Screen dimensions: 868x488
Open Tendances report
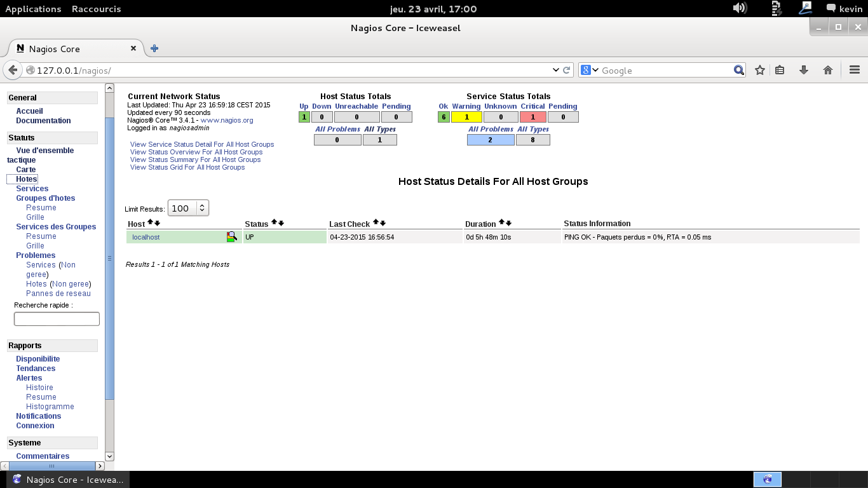pyautogui.click(x=36, y=369)
